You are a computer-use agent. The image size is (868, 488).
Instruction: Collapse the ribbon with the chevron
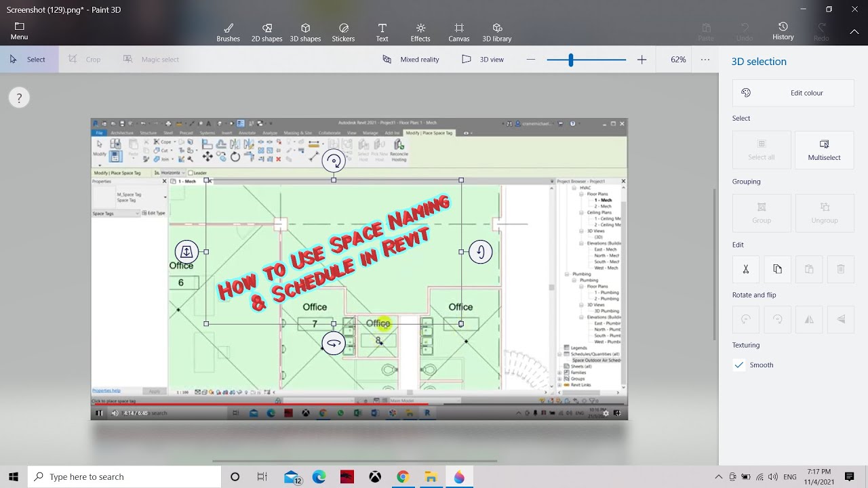pyautogui.click(x=854, y=31)
